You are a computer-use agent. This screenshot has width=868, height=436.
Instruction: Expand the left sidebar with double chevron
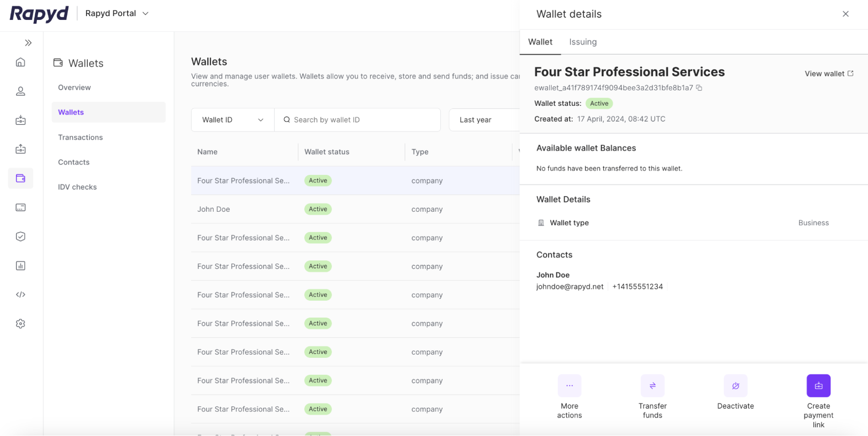click(28, 43)
